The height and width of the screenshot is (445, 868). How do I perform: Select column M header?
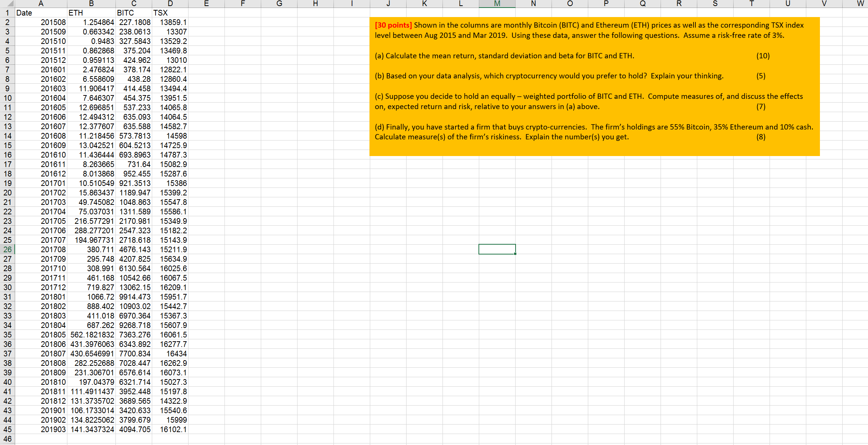pos(497,4)
